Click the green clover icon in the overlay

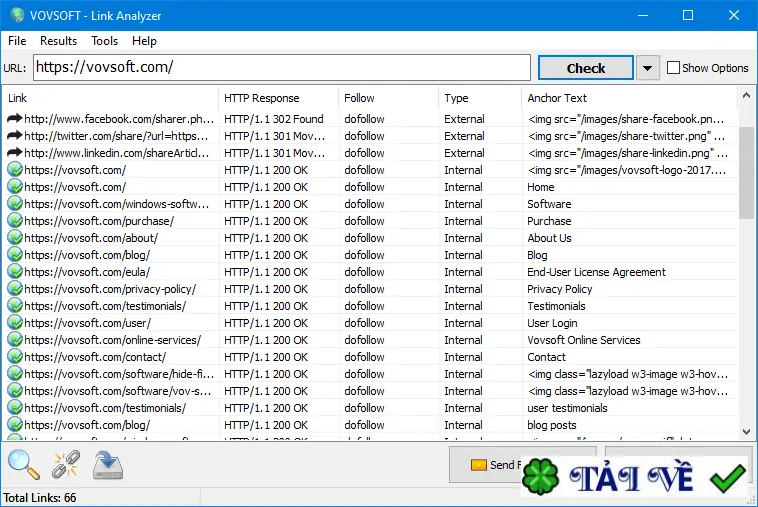coord(540,477)
